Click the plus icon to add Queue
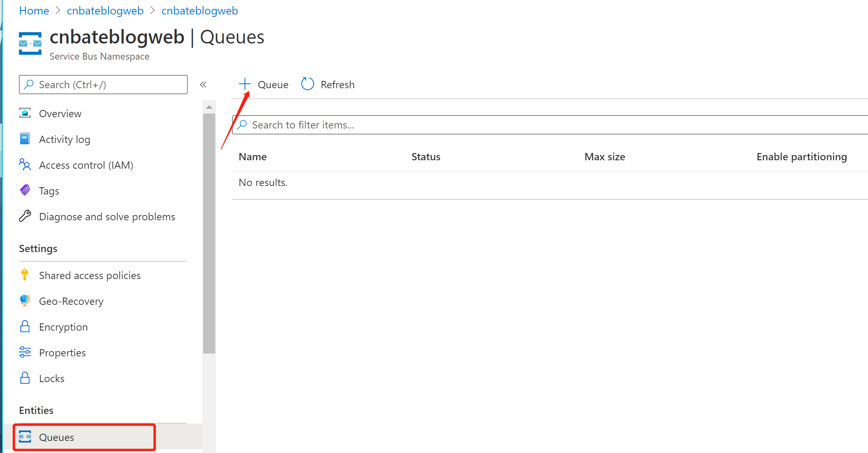 (x=245, y=84)
